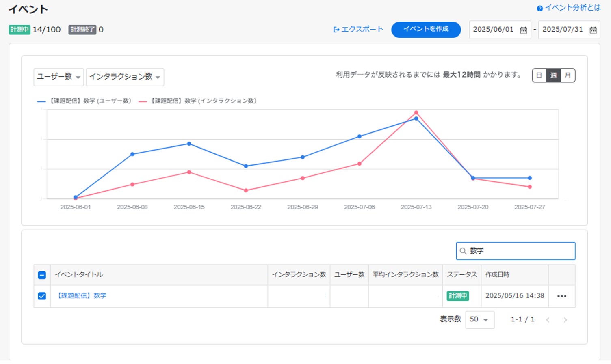Expand the ユーザー数 metric dropdown
Screen dimensions: 611x364
pos(58,77)
